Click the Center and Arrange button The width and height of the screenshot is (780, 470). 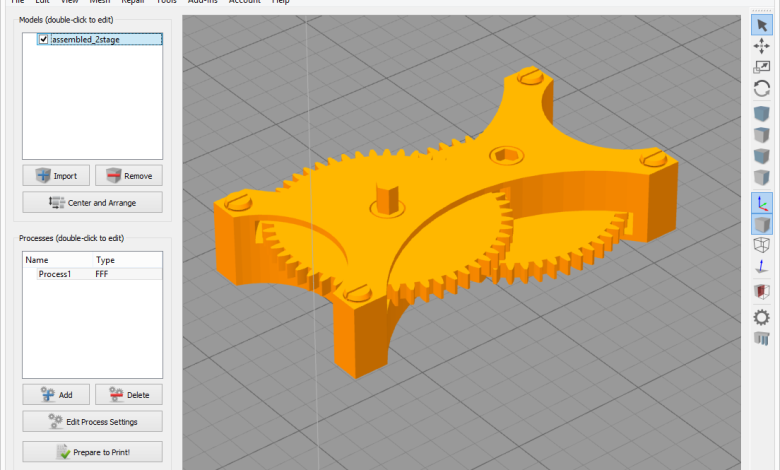click(x=92, y=203)
